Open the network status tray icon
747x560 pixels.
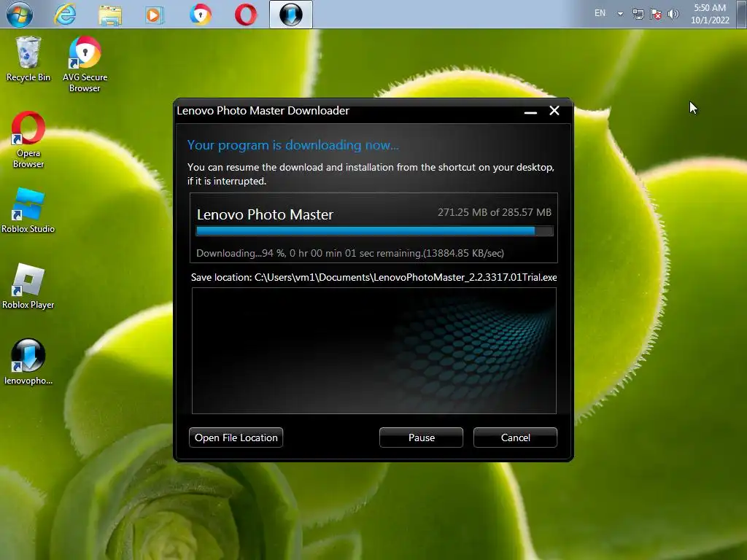638,14
